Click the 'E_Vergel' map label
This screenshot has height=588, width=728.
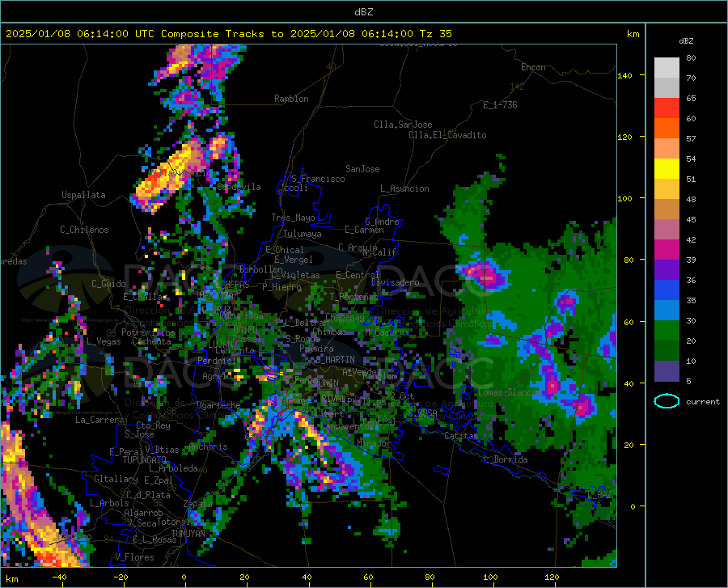click(x=293, y=260)
